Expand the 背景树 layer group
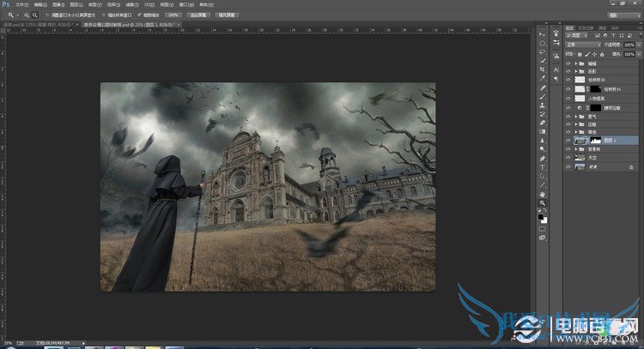Viewport: 644px width, 349px height. 576,149
